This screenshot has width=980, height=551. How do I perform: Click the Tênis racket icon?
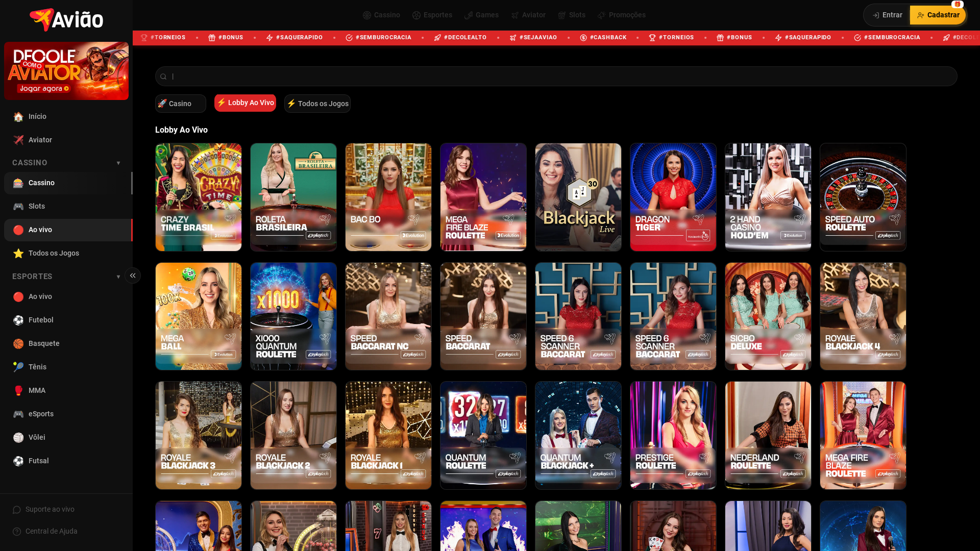pyautogui.click(x=18, y=367)
